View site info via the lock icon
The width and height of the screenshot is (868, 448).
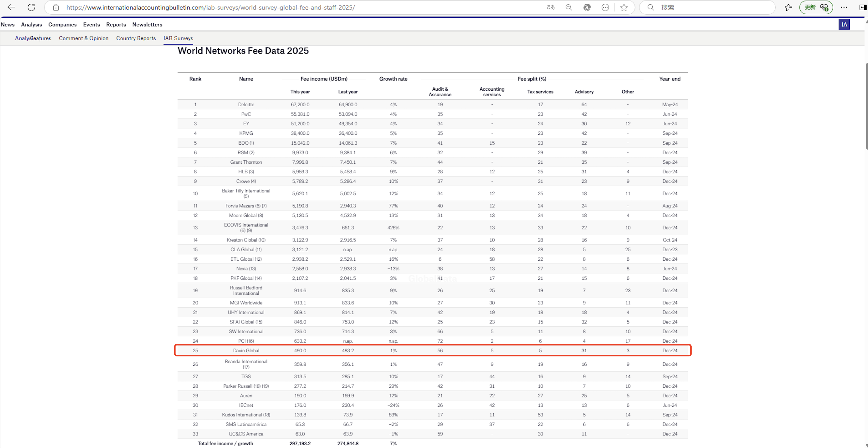(56, 7)
